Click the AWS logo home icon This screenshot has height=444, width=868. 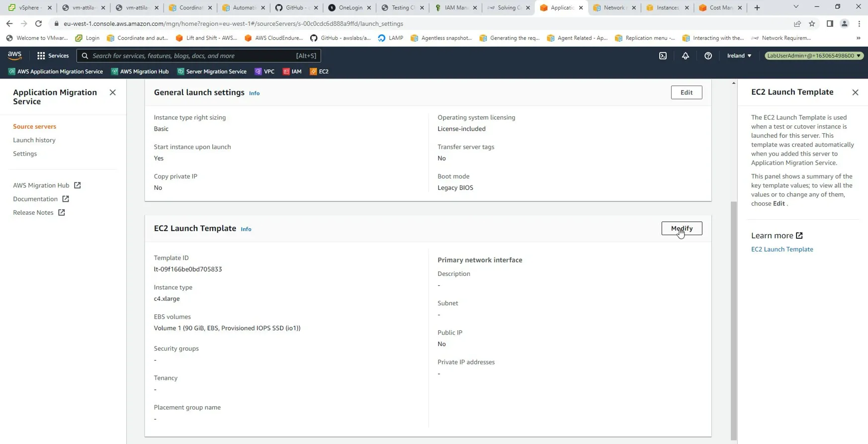pyautogui.click(x=15, y=56)
